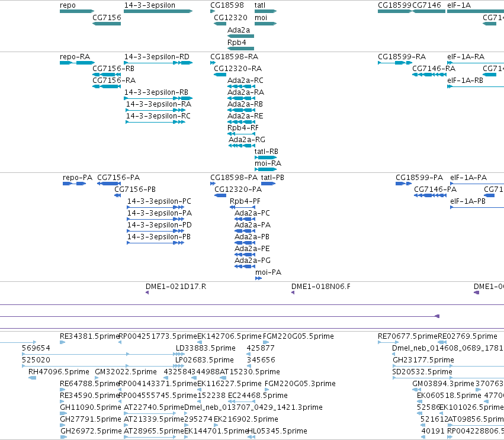
Task: Open the 'Ada2a-PG' protein
Action: point(253,261)
